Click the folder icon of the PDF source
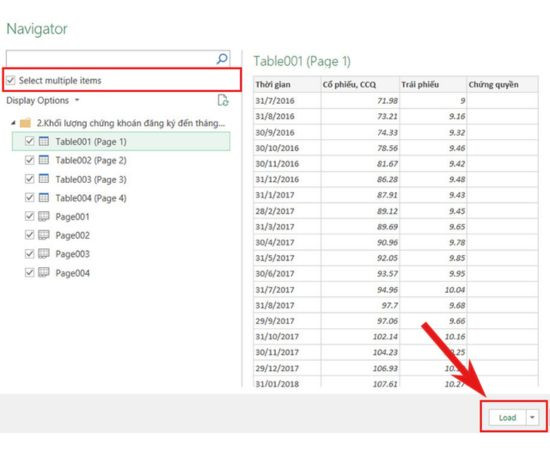This screenshot has height=450, width=550. coord(25,123)
